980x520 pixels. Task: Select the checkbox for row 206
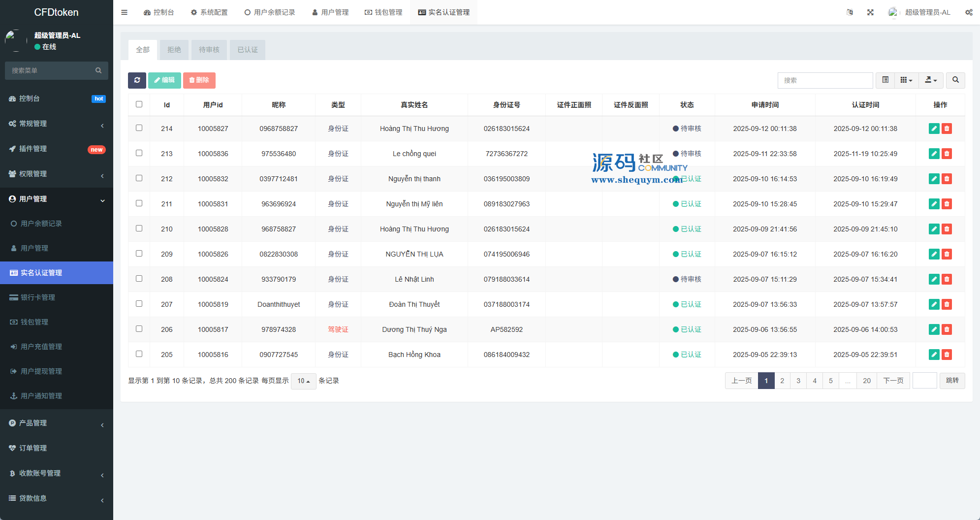(x=139, y=329)
